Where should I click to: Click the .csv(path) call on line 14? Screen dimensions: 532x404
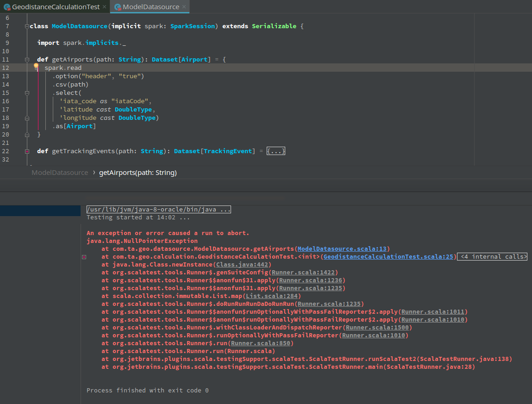70,85
